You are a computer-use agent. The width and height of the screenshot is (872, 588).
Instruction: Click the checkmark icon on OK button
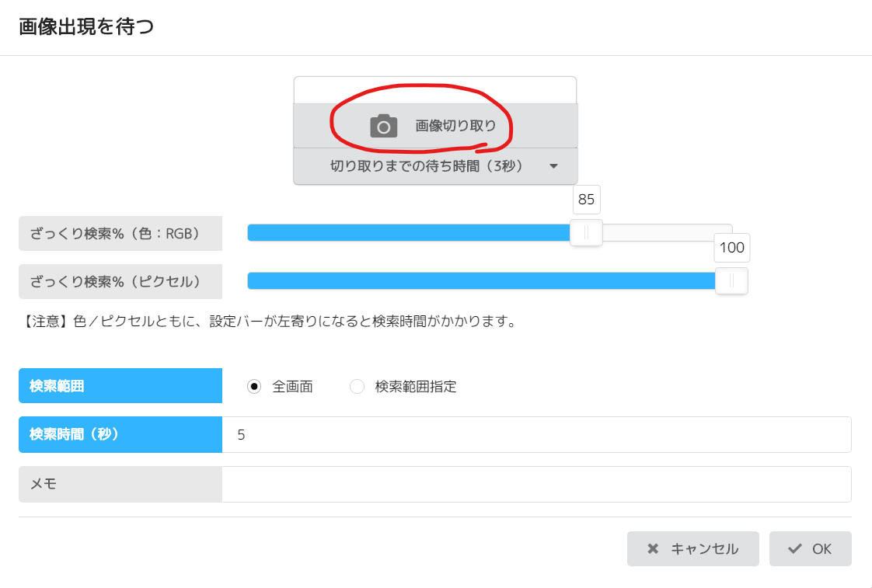click(x=794, y=549)
